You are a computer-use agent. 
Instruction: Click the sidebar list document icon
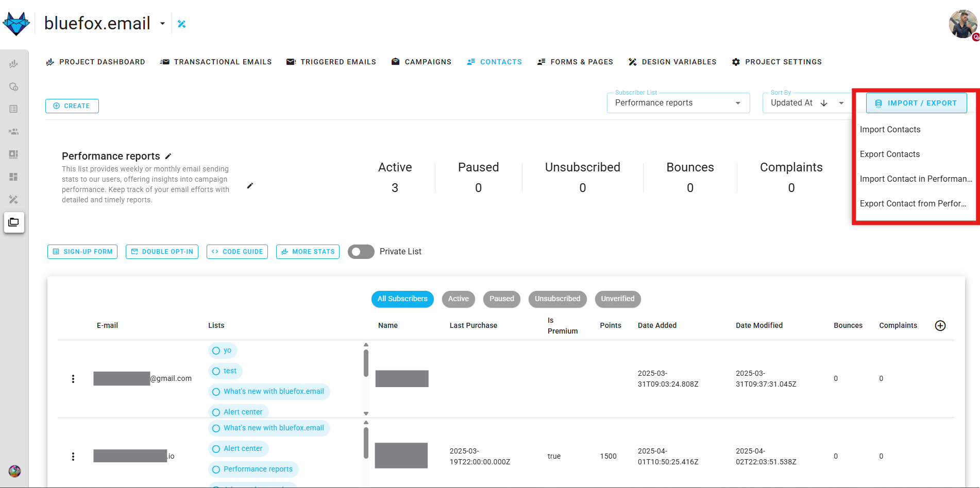point(14,109)
